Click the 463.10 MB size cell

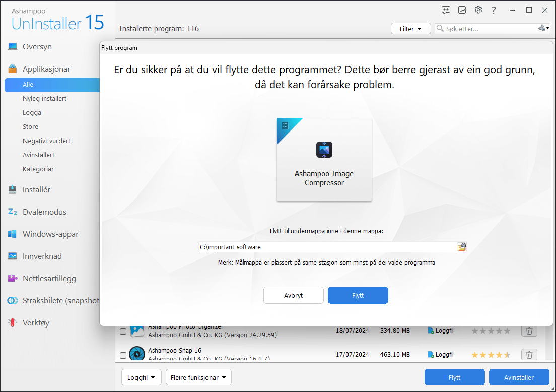(395, 354)
